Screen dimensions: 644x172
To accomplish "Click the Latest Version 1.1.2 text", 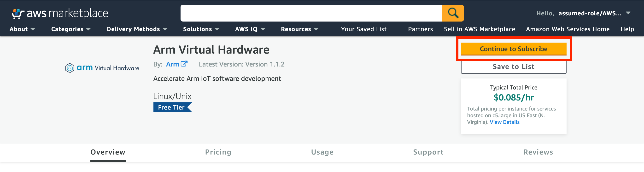I will click(241, 64).
